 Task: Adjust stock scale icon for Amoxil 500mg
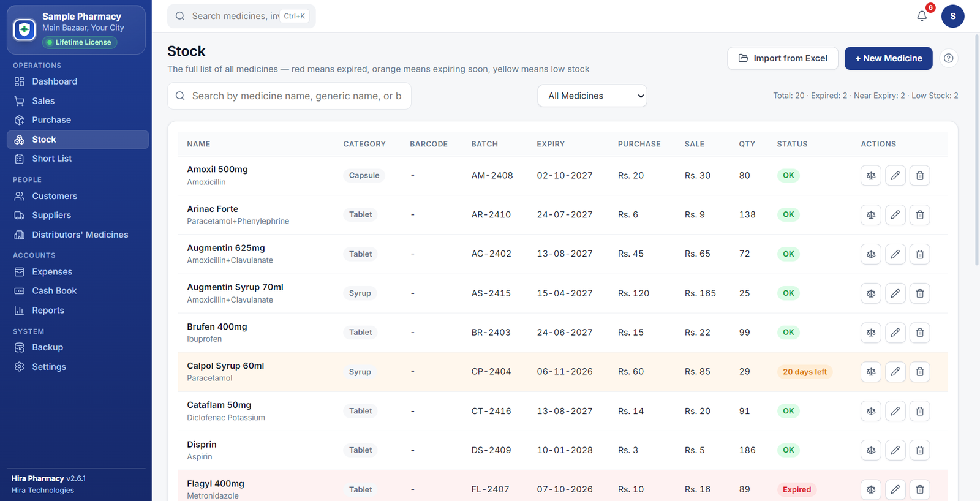pyautogui.click(x=871, y=176)
